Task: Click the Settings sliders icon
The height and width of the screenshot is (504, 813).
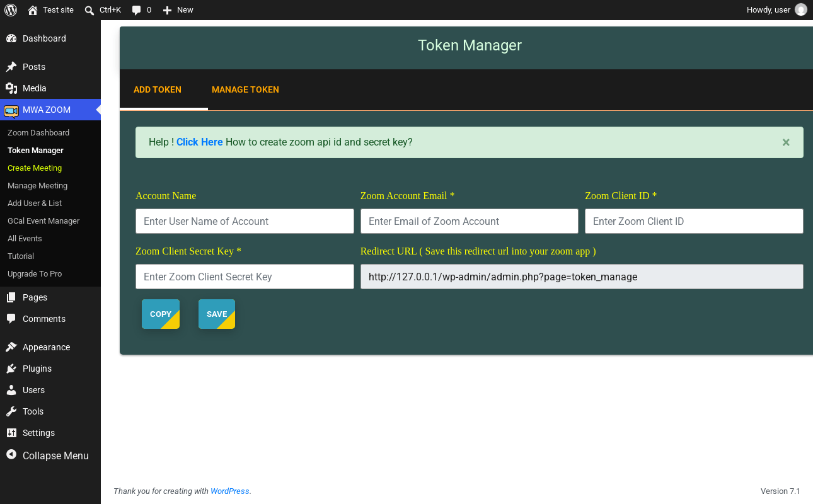Action: click(x=11, y=433)
